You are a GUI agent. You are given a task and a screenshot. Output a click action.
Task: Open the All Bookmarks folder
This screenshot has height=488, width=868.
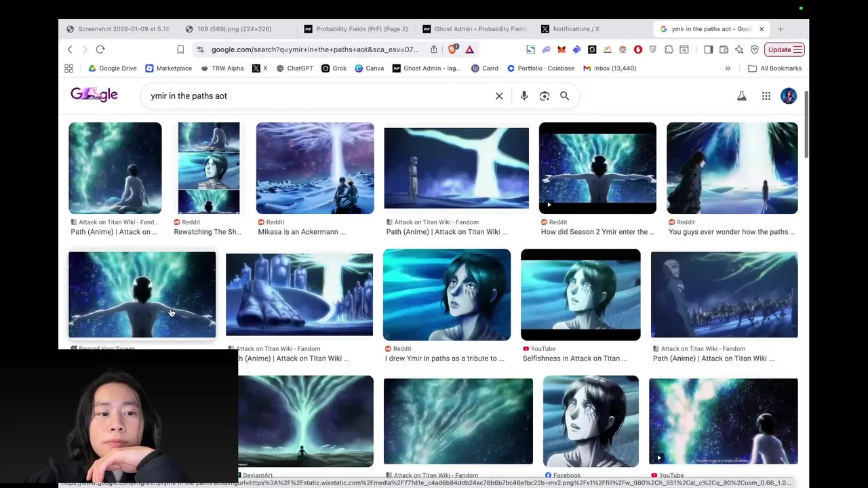(x=774, y=68)
